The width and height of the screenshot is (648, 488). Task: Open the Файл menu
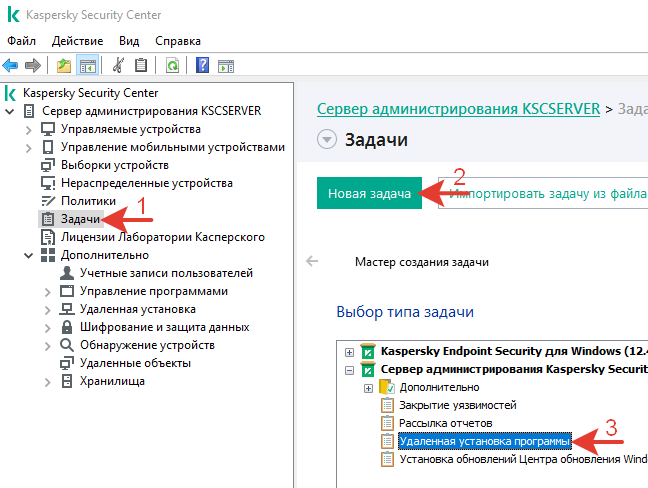point(21,41)
